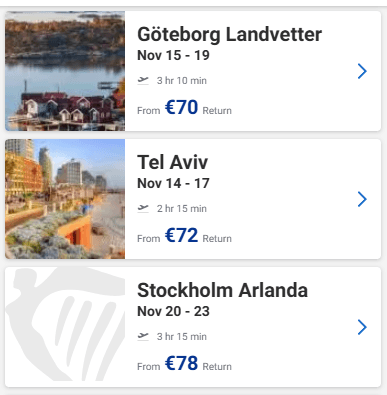Click the Tel Aviv beachfront photo thumbnail

point(65,199)
